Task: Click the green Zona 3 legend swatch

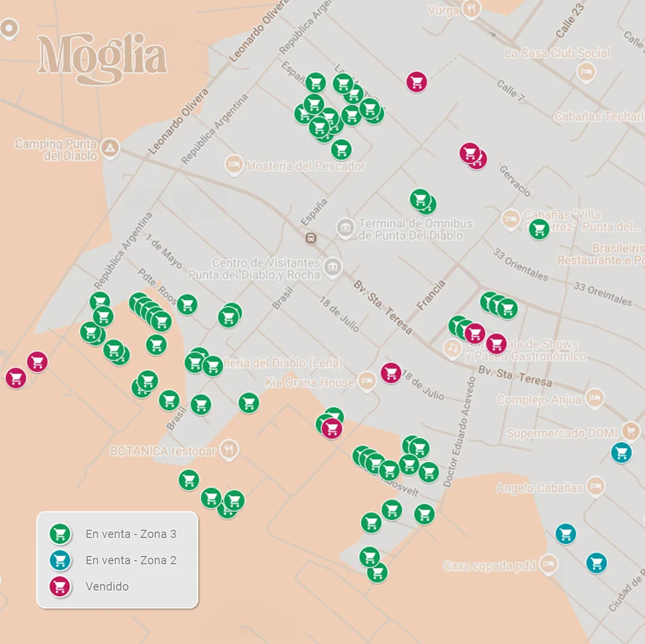Action: (60, 534)
